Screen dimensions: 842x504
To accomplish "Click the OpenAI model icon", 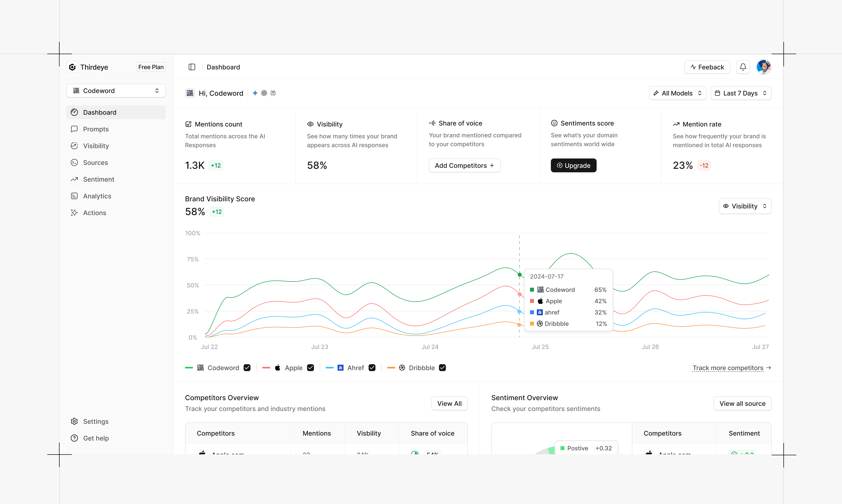I will [264, 93].
